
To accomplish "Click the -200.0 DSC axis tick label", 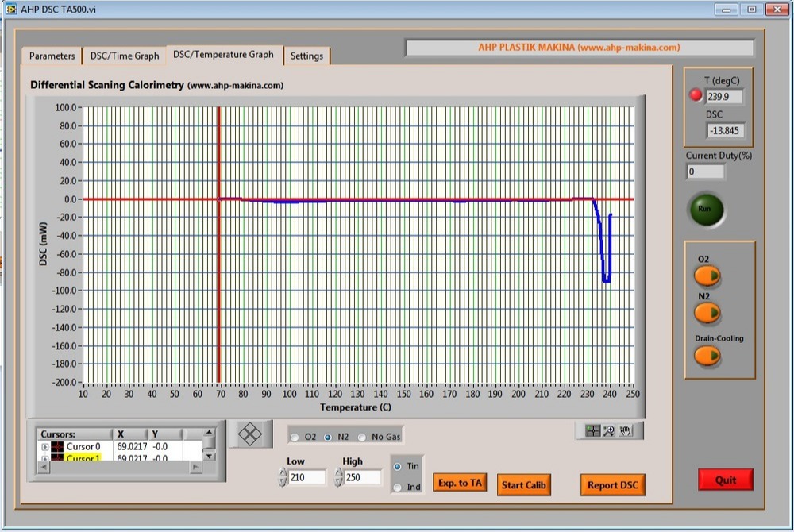I will [64, 382].
